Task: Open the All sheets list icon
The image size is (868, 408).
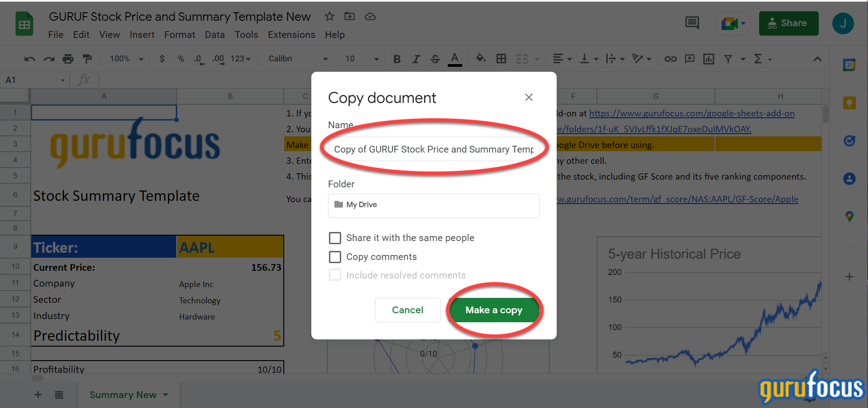Action: click(59, 395)
